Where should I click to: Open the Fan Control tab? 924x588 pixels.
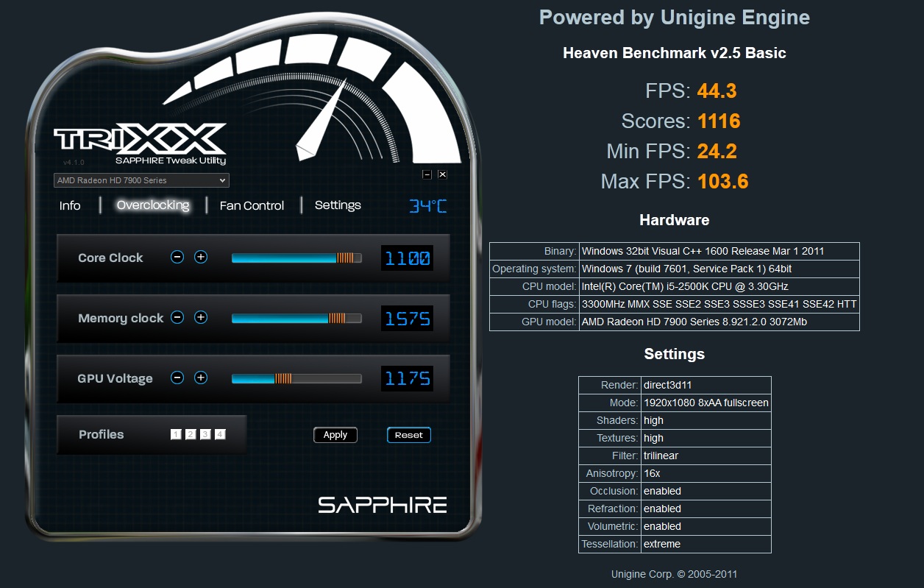(x=252, y=205)
